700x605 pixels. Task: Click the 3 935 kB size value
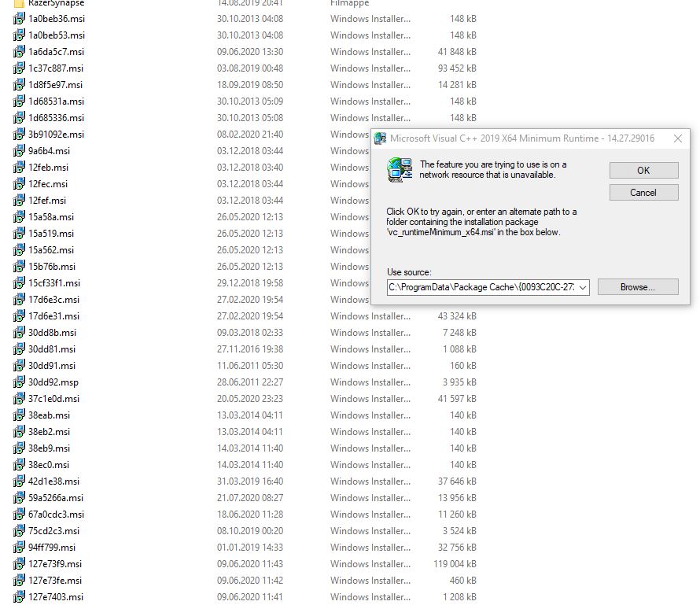coord(459,382)
